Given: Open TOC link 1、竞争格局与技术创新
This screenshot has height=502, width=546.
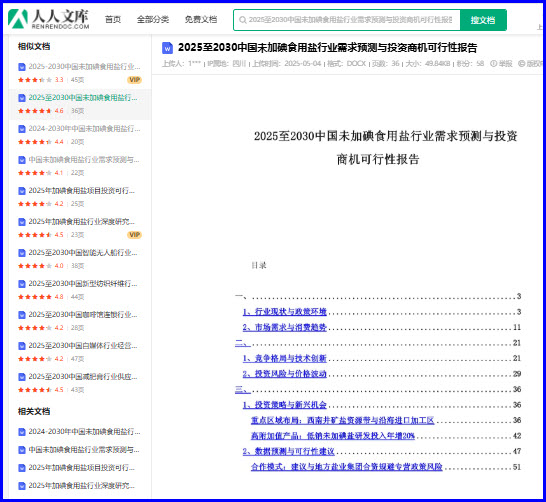Looking at the screenshot, I should [x=284, y=358].
